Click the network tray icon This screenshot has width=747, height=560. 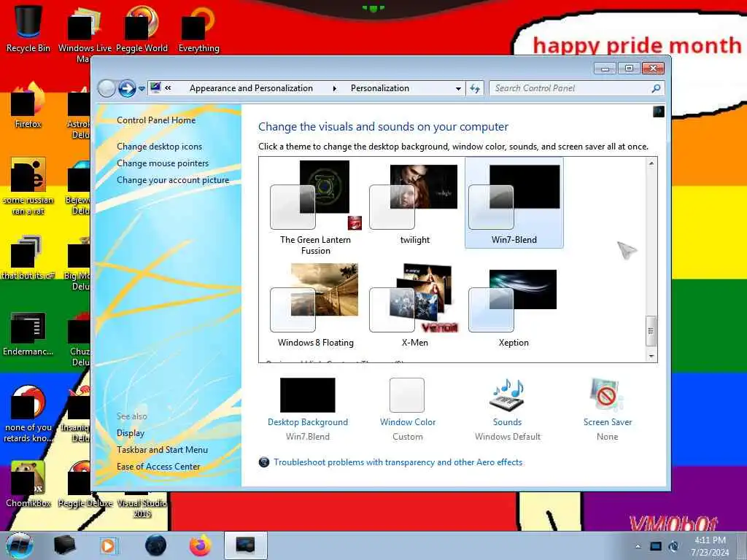(x=656, y=546)
